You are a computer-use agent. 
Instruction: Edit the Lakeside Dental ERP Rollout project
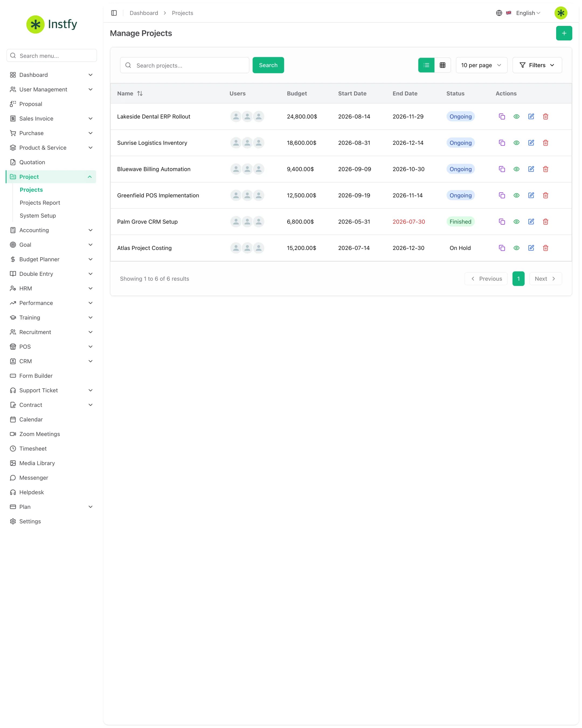coord(531,116)
